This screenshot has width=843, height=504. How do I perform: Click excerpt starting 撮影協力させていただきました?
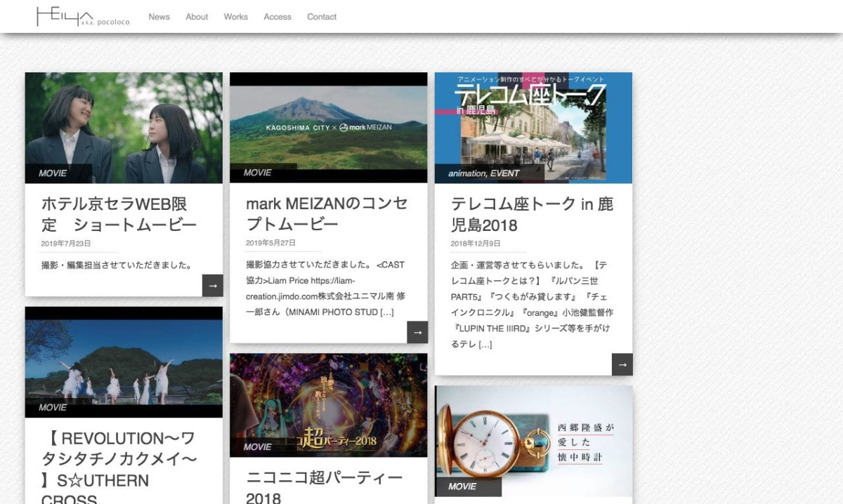(327, 289)
